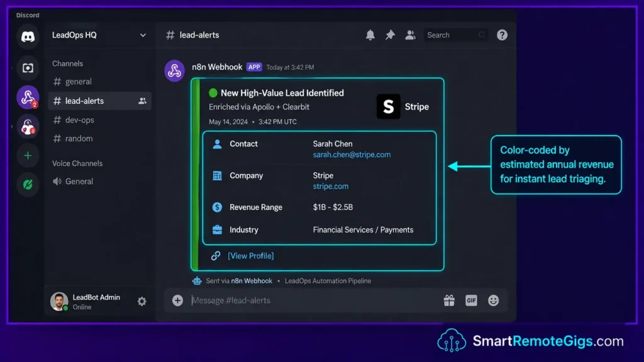Open notification settings bell icon
The width and height of the screenshot is (644, 362).
(370, 35)
